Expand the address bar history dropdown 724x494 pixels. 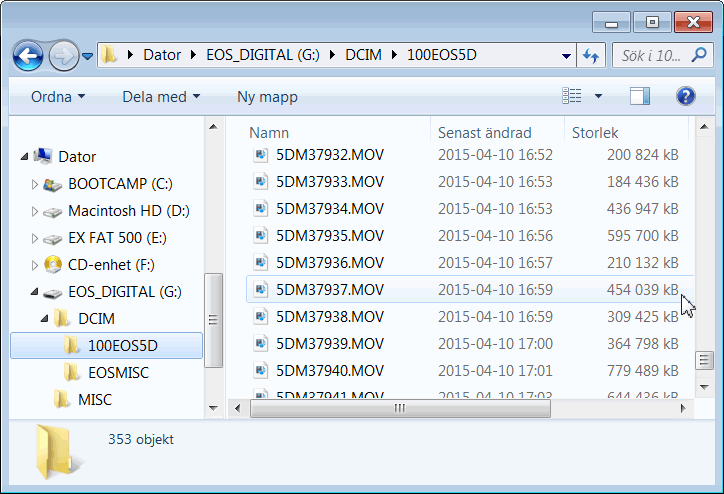tap(567, 55)
